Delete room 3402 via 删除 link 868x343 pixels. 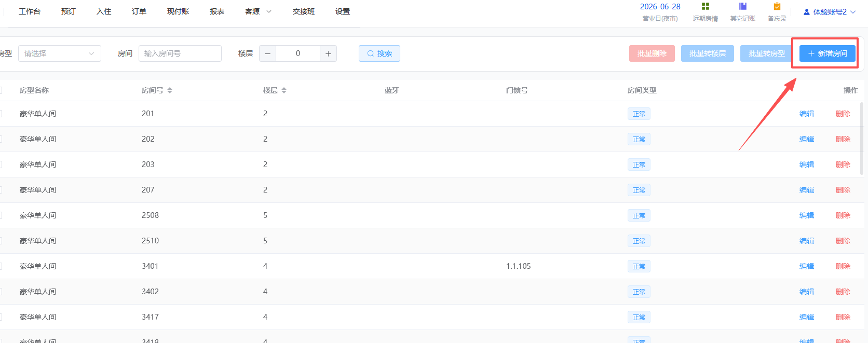[x=843, y=292]
